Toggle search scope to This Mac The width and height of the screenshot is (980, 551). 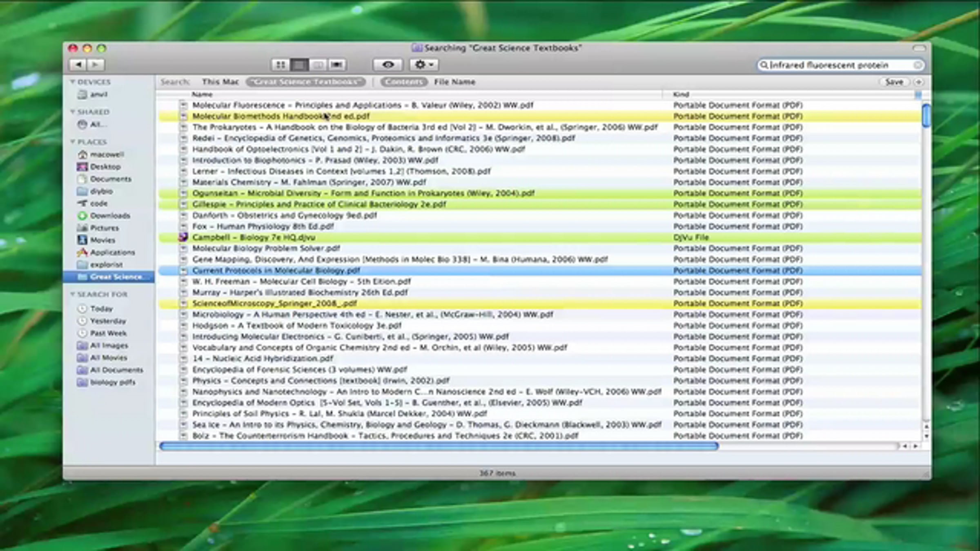(x=220, y=82)
